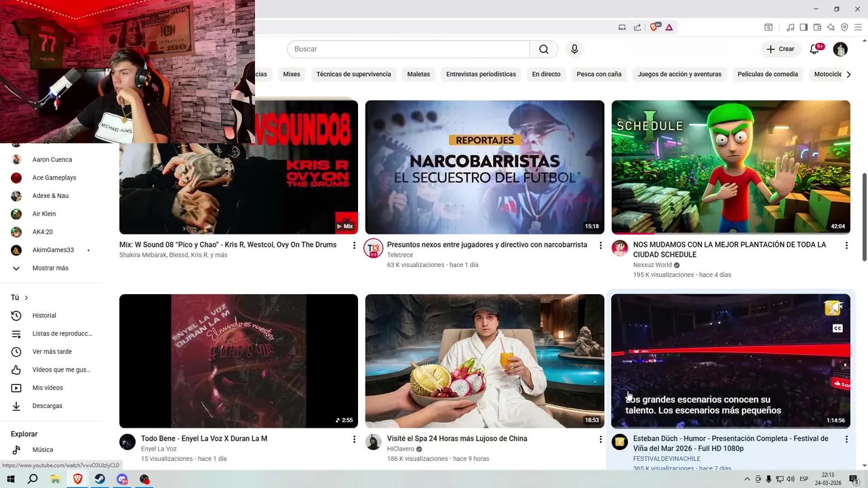Open Música under Explorar
868x488 pixels.
52,449
